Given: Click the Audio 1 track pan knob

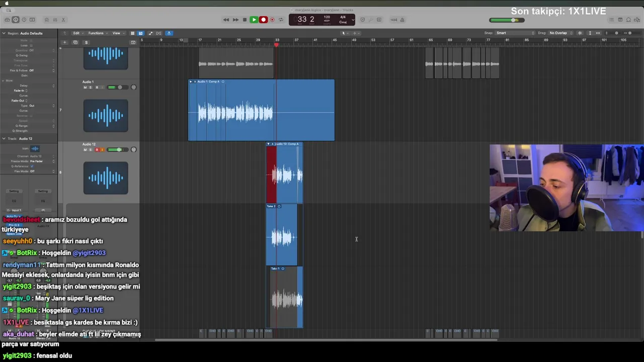Looking at the screenshot, I should click(133, 87).
